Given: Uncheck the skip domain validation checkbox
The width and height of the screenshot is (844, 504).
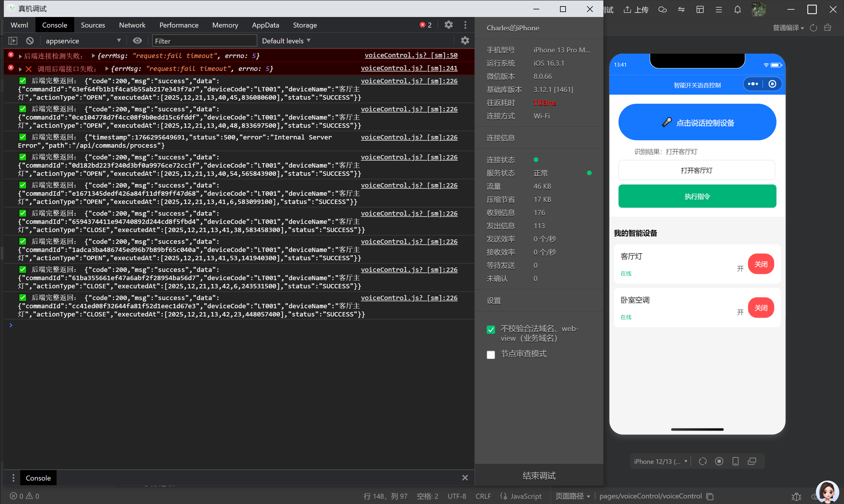Looking at the screenshot, I should coord(491,329).
